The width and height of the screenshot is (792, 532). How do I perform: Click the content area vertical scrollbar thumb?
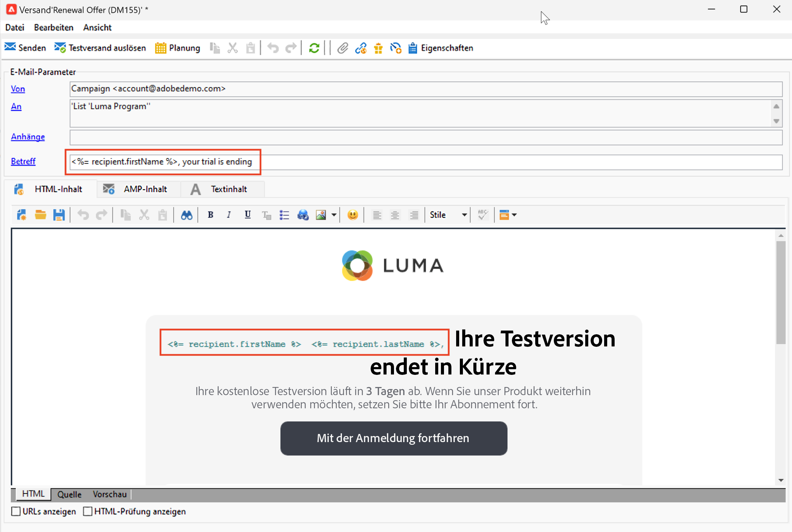[781, 292]
